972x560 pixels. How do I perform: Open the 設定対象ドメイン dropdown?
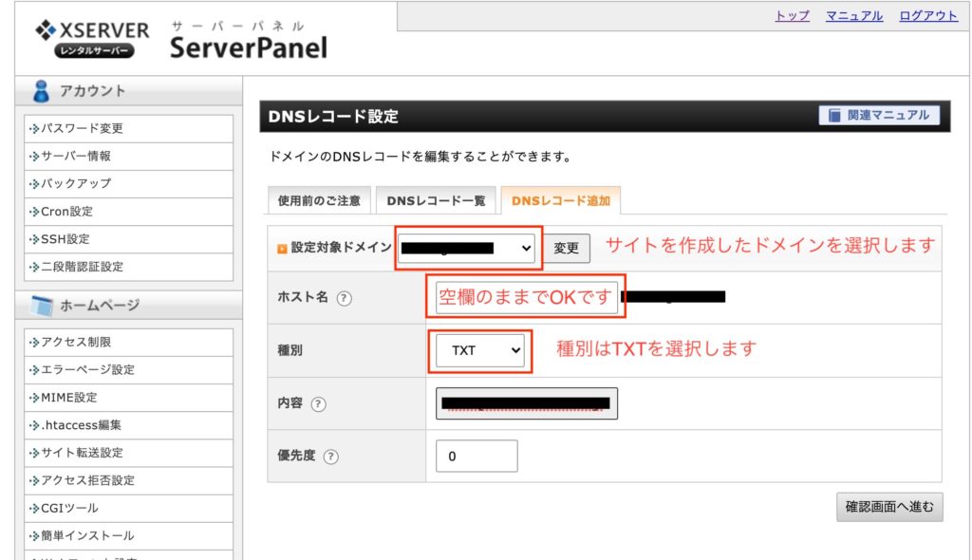(468, 248)
